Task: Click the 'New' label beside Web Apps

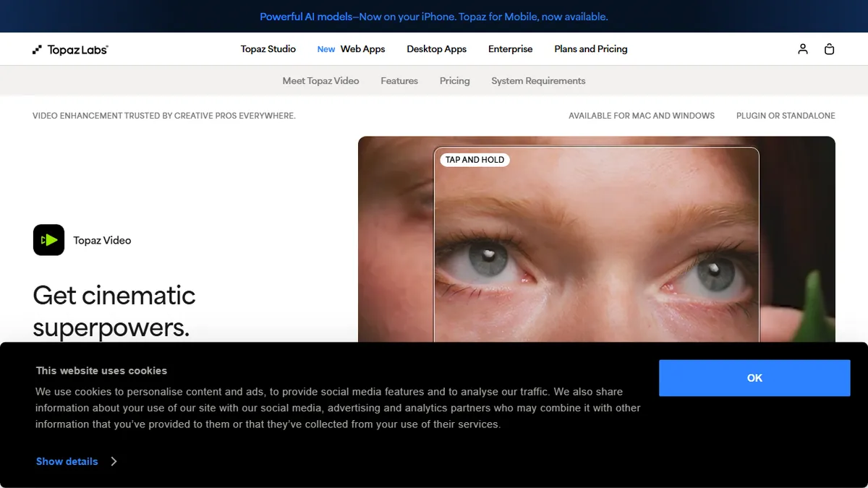Action: pos(326,49)
